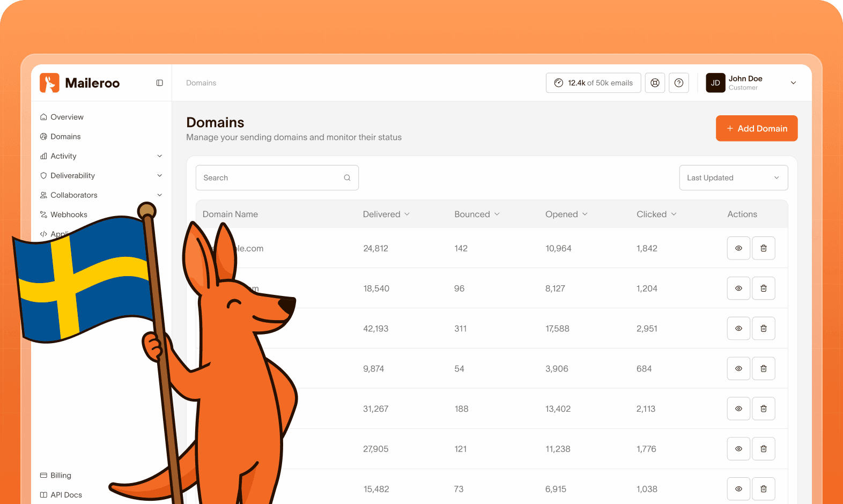Sort by the Clicked column

(657, 214)
